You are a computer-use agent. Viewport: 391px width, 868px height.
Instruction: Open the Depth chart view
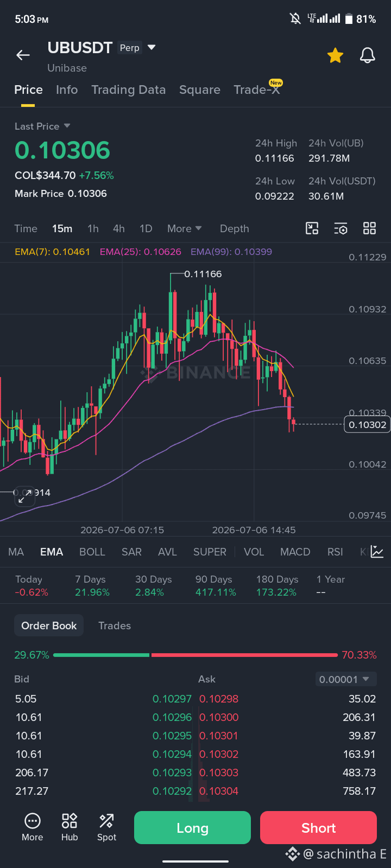234,228
